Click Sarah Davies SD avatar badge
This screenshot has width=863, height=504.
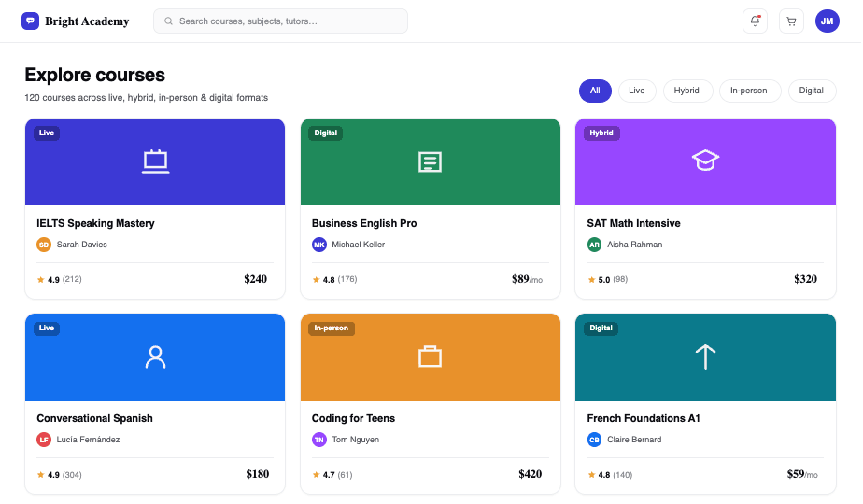click(x=44, y=245)
